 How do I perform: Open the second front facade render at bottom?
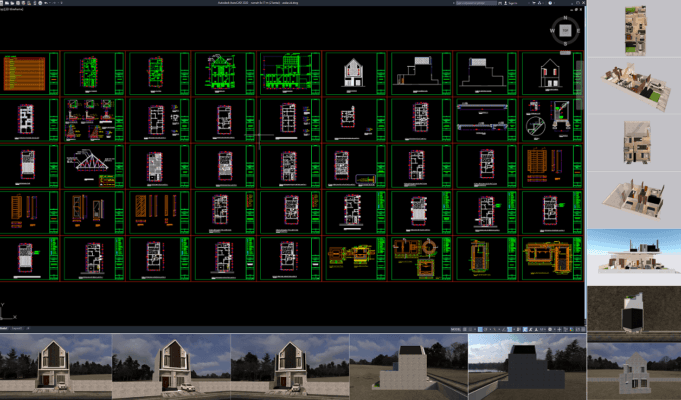(171, 367)
